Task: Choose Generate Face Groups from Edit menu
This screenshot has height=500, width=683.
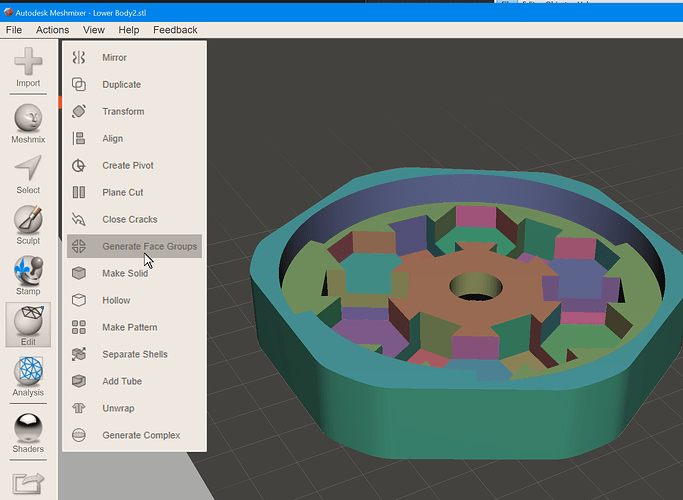Action: (134, 246)
